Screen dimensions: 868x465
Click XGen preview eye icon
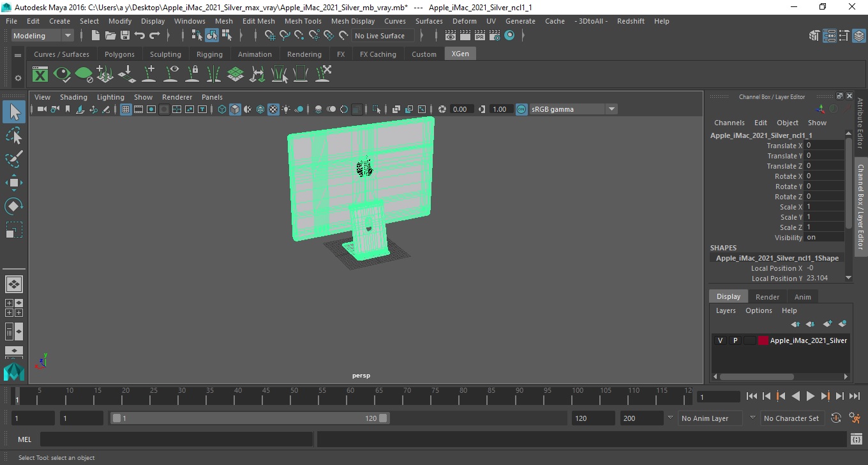click(x=62, y=75)
